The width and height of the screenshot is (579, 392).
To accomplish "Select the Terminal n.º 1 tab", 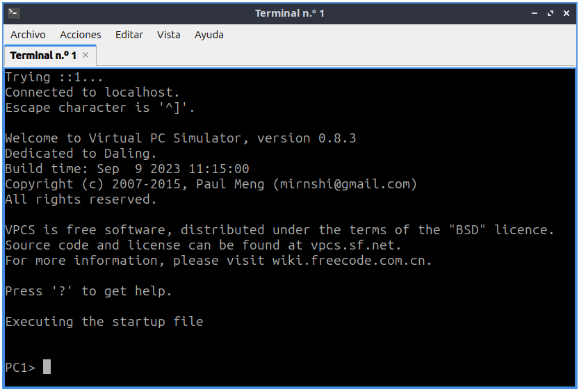I will [x=43, y=56].
